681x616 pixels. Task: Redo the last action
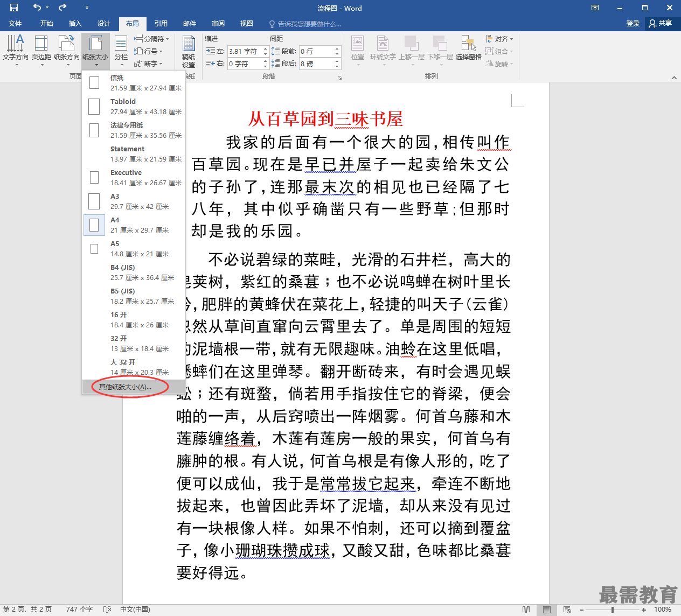[x=62, y=8]
